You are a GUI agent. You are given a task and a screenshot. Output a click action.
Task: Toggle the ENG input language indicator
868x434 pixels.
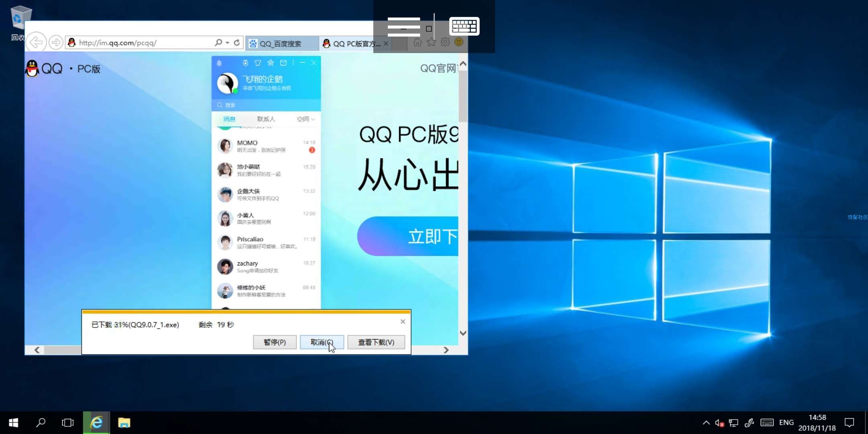tap(786, 423)
